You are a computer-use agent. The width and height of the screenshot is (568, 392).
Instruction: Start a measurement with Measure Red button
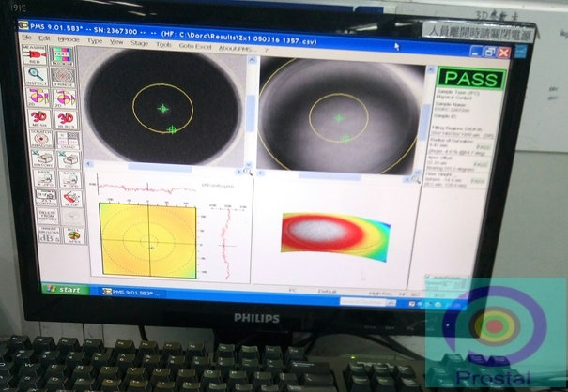coord(34,54)
